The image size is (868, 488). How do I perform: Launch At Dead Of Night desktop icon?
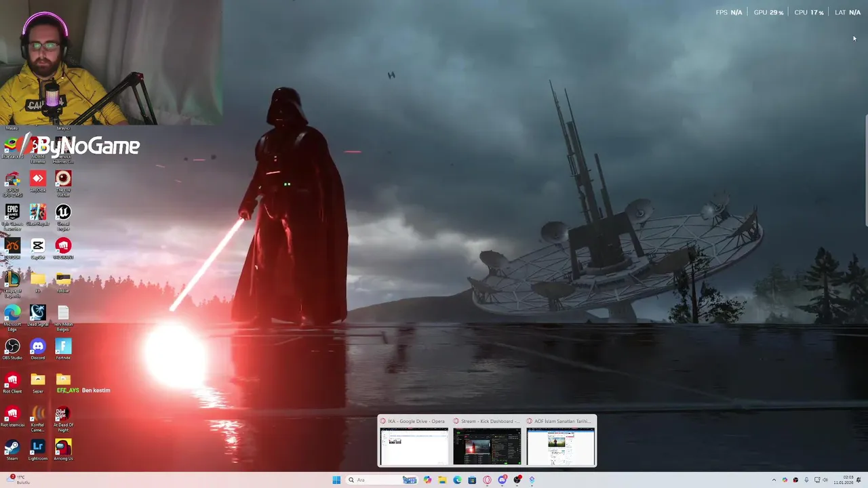click(x=63, y=420)
